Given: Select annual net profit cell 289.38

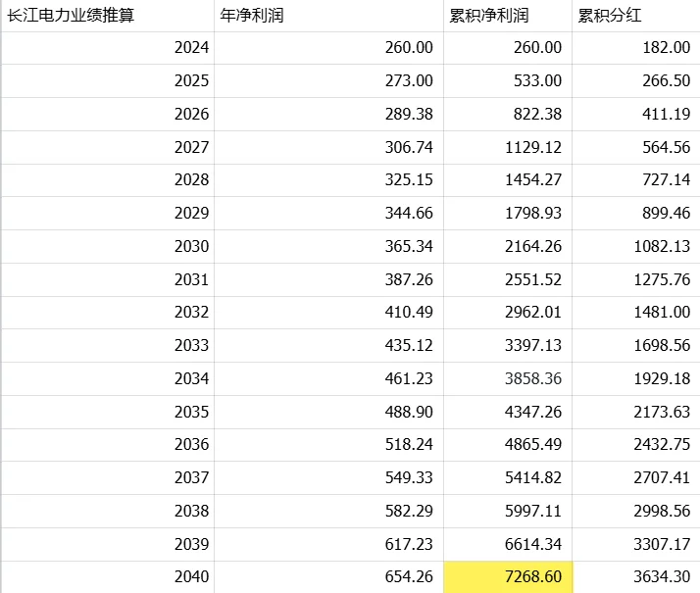Looking at the screenshot, I should pos(329,115).
